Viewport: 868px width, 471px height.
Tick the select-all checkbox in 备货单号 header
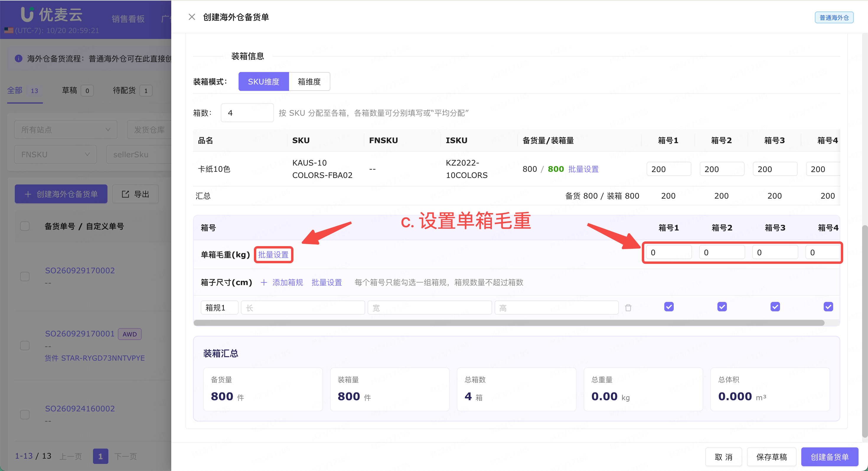click(25, 226)
